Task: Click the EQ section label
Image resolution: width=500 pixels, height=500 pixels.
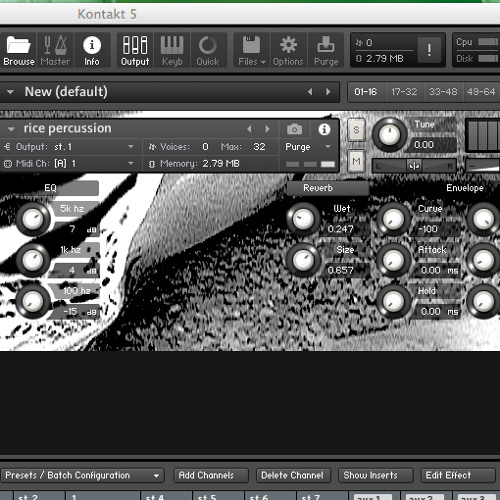Action: click(50, 188)
